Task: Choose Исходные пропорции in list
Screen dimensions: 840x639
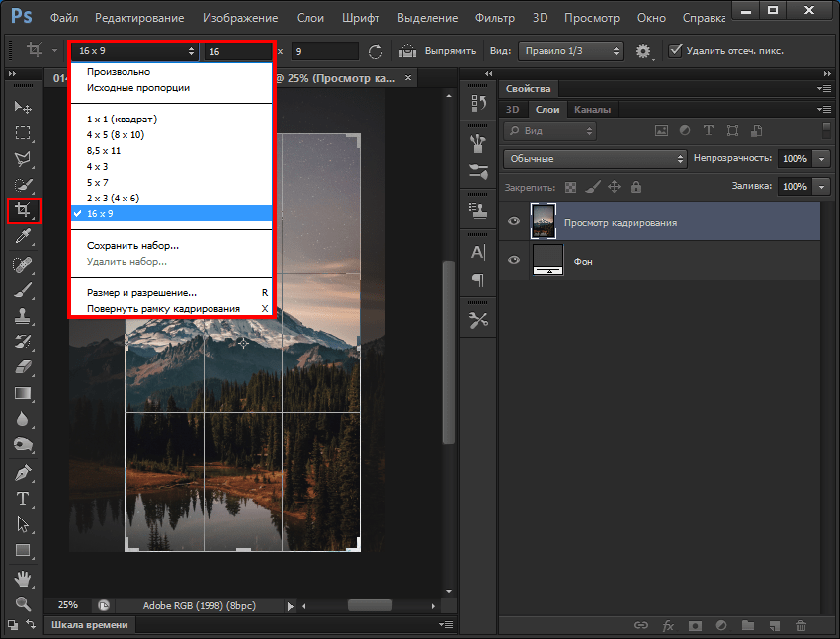Action: tap(172, 88)
